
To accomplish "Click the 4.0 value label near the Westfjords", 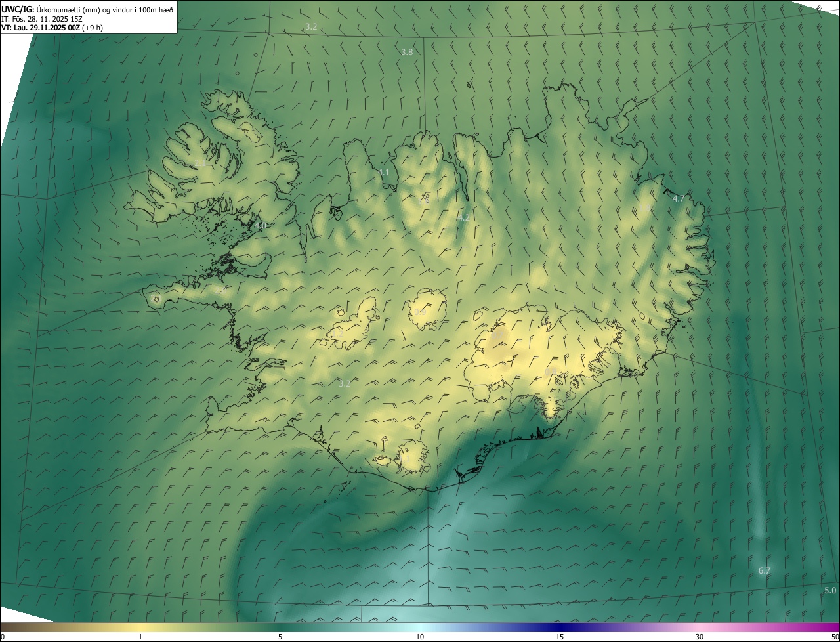I will (261, 225).
